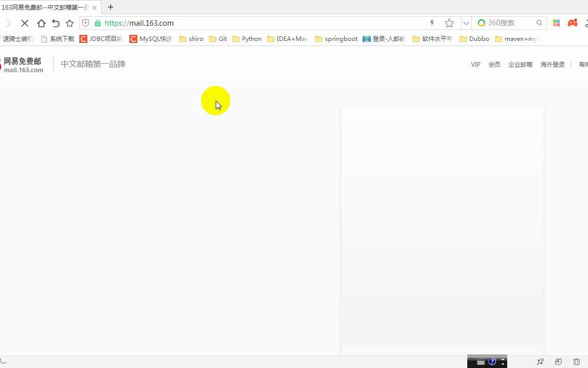The height and width of the screenshot is (368, 588).
Task: Open the 海外登录 link
Action: coord(552,64)
